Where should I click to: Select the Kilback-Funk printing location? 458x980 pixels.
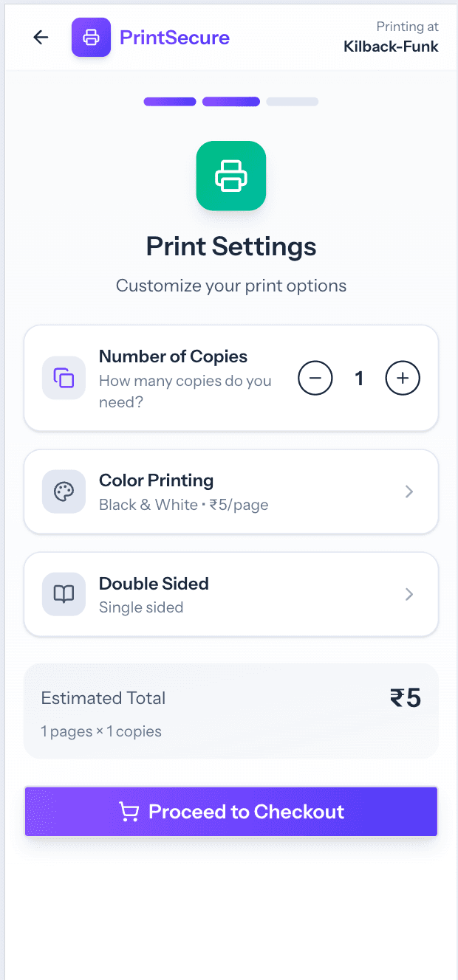point(391,46)
